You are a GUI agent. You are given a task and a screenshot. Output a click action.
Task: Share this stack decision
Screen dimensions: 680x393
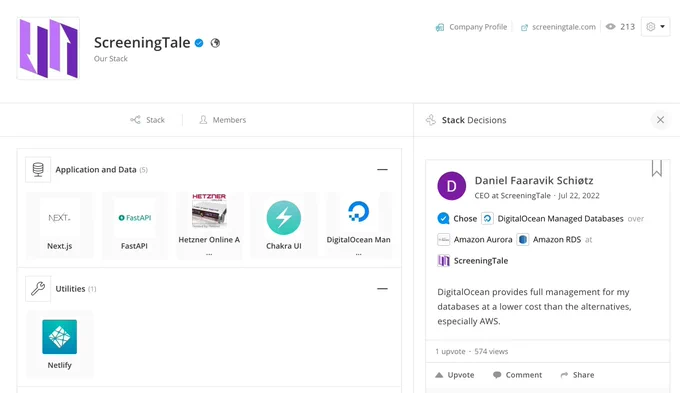coord(577,375)
